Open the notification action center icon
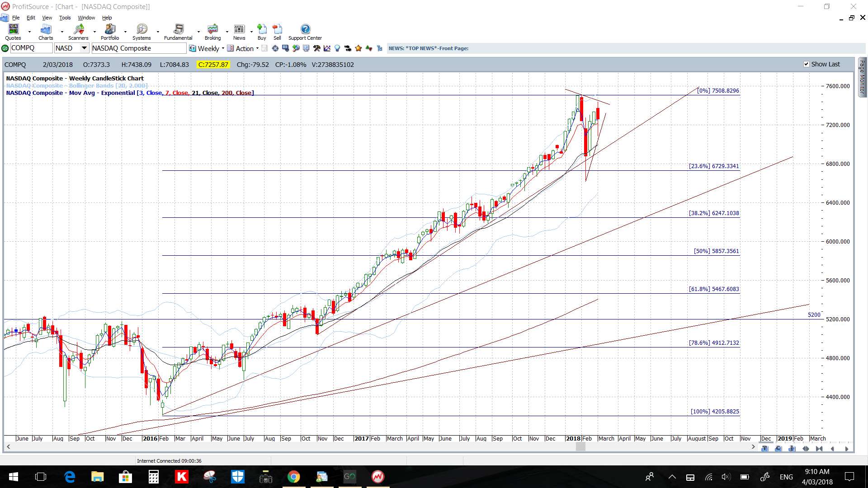The width and height of the screenshot is (868, 488). click(x=849, y=477)
